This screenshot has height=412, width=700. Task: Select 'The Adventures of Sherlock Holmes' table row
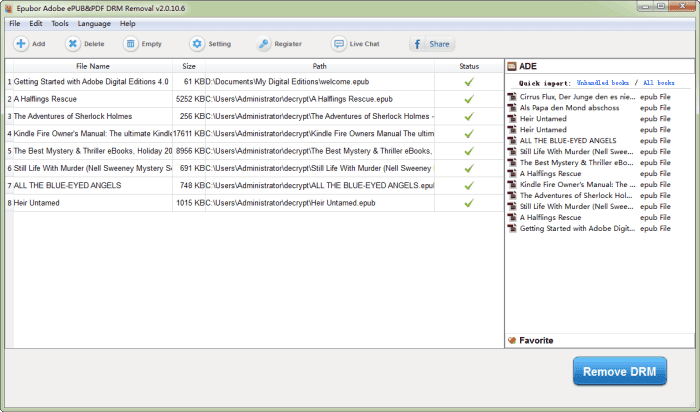pos(254,117)
